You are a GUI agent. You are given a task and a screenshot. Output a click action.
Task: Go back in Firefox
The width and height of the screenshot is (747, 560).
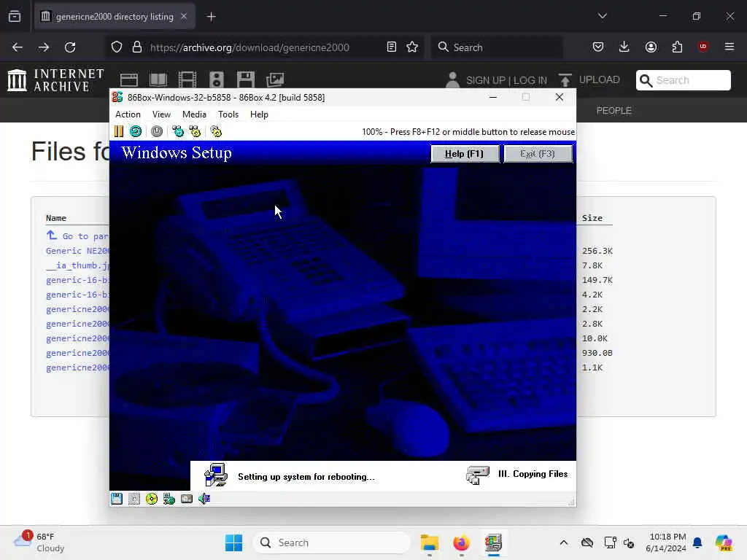click(x=18, y=47)
